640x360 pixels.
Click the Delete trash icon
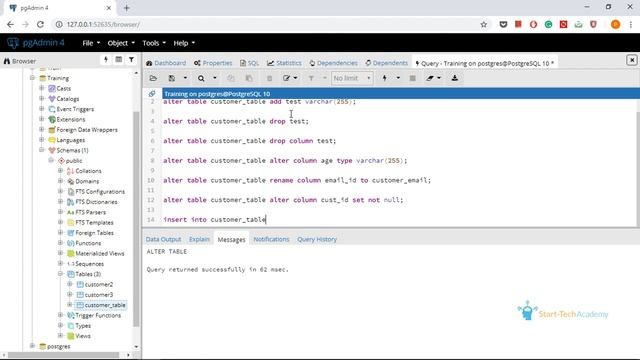click(269, 78)
